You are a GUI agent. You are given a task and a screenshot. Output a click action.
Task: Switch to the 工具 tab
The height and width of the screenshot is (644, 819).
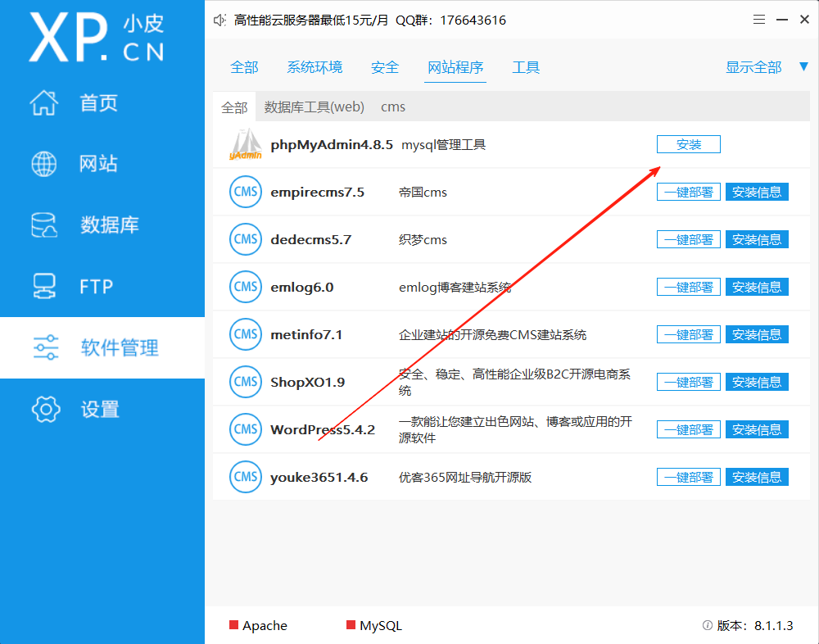click(x=526, y=67)
